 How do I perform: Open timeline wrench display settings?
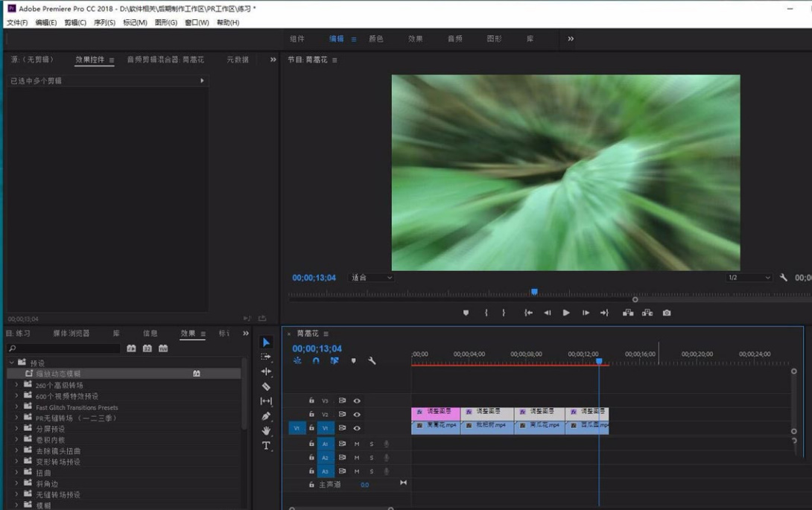372,361
